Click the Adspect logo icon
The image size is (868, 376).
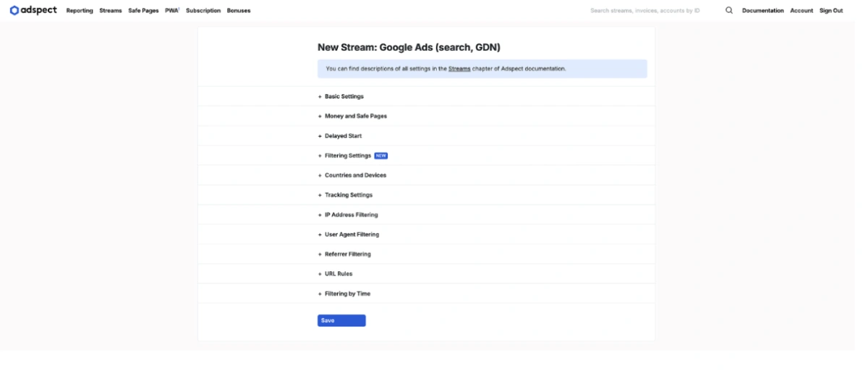click(14, 10)
